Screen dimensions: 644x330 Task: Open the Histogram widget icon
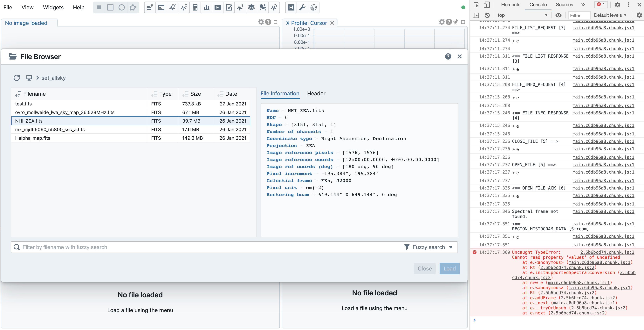click(206, 8)
